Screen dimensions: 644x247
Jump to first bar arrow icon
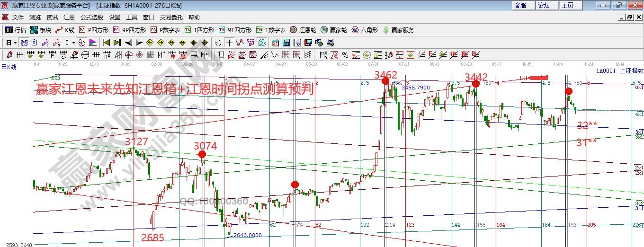106,43
